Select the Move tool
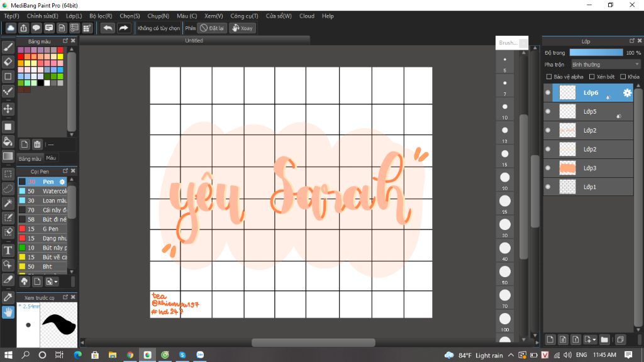This screenshot has width=644, height=362. point(8,109)
